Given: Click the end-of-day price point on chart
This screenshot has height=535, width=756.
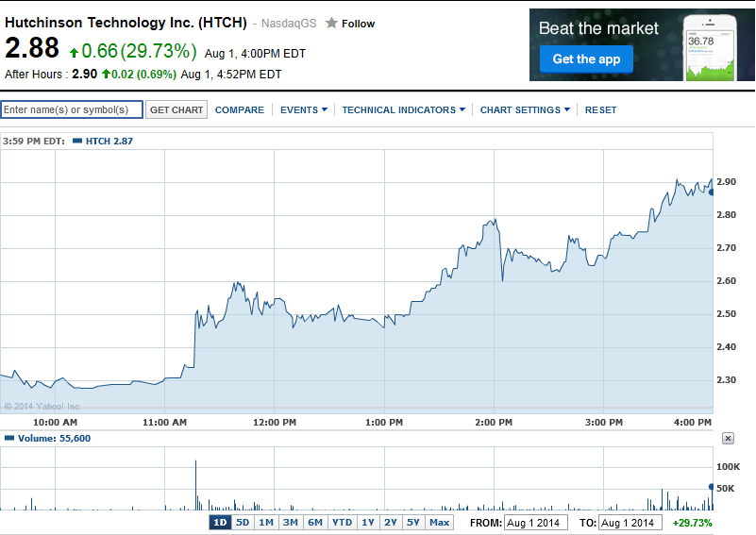Looking at the screenshot, I should coord(712,192).
